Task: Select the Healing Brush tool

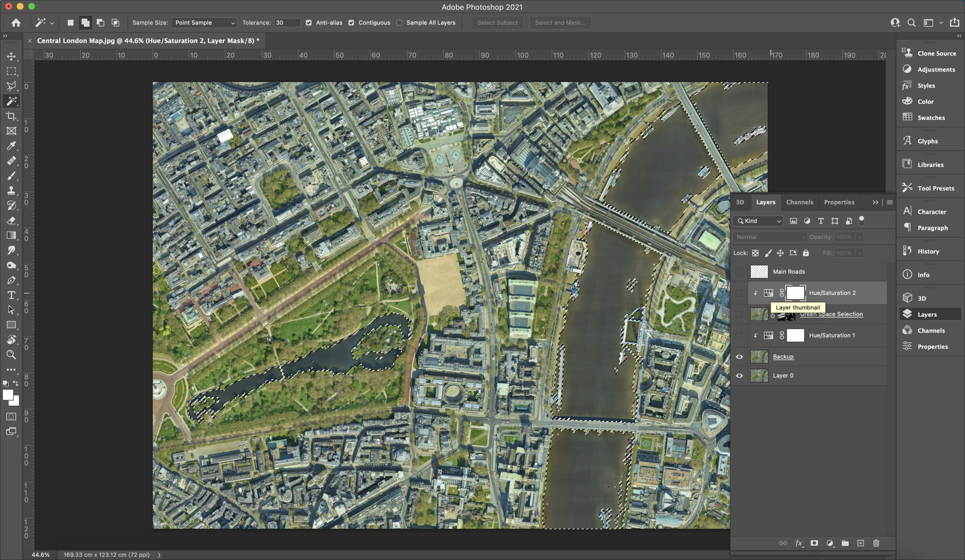Action: [x=11, y=161]
